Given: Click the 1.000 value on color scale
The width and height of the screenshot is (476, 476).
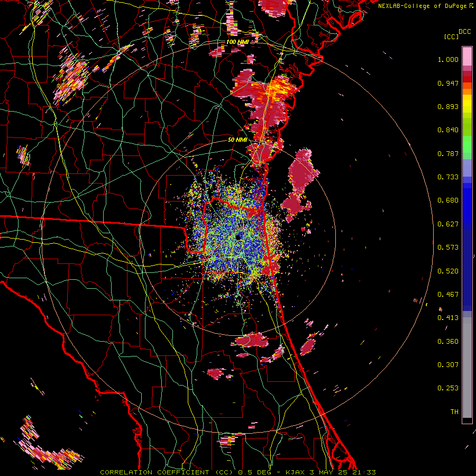Looking at the screenshot, I should pos(448,59).
